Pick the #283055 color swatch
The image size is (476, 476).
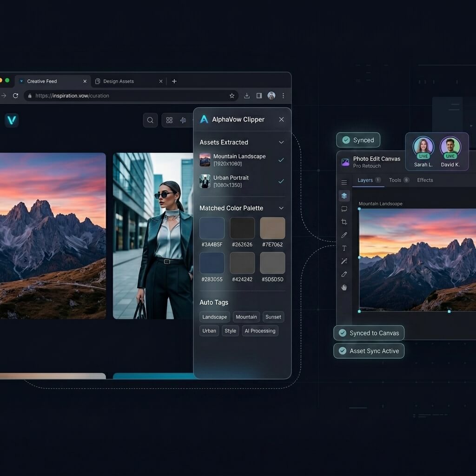(212, 263)
